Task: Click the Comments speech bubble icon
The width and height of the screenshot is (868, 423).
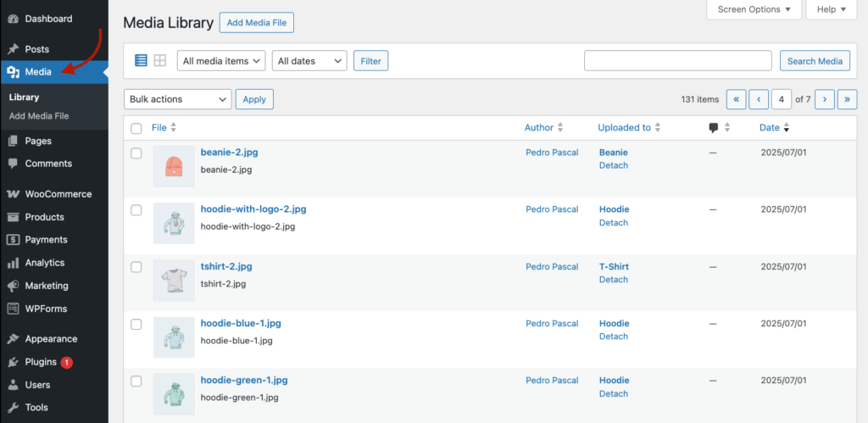Action: [x=14, y=164]
